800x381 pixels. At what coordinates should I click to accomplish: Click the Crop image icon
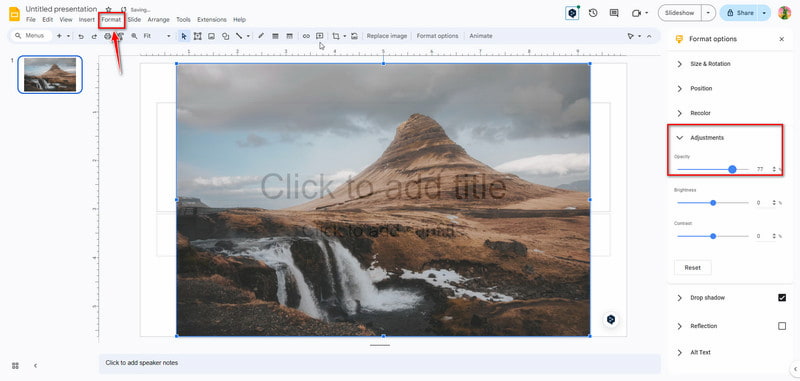pos(336,36)
